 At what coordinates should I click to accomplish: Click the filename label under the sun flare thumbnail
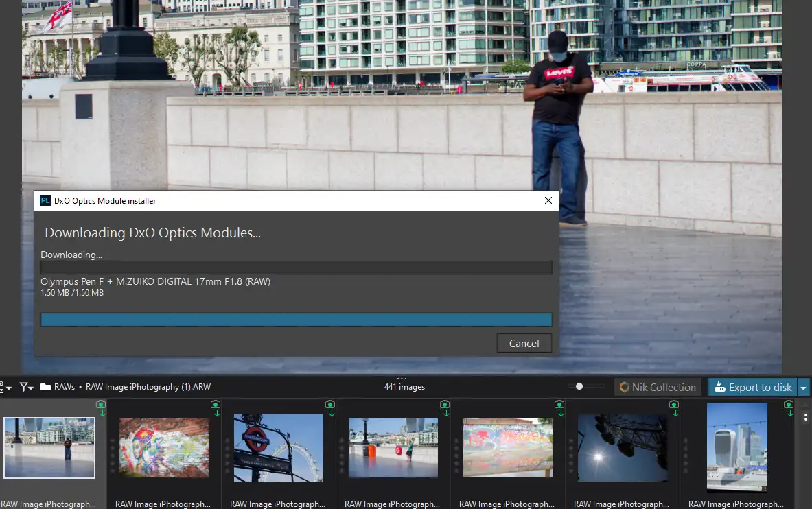(621, 504)
